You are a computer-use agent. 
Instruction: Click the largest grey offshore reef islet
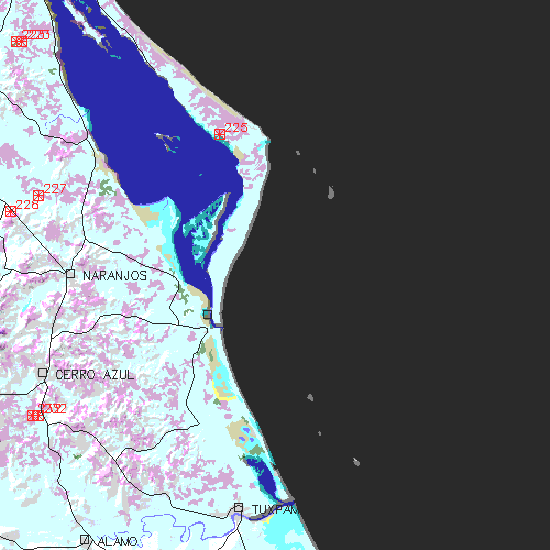coord(331,193)
